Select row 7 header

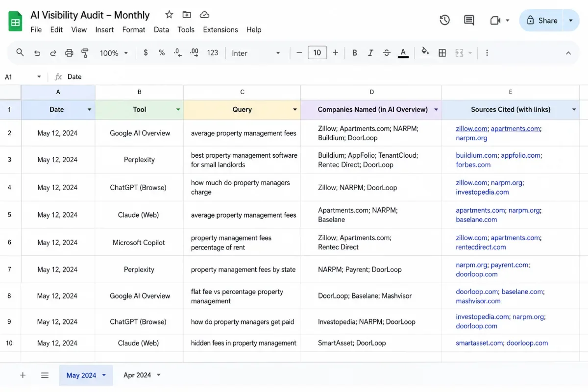click(x=9, y=269)
